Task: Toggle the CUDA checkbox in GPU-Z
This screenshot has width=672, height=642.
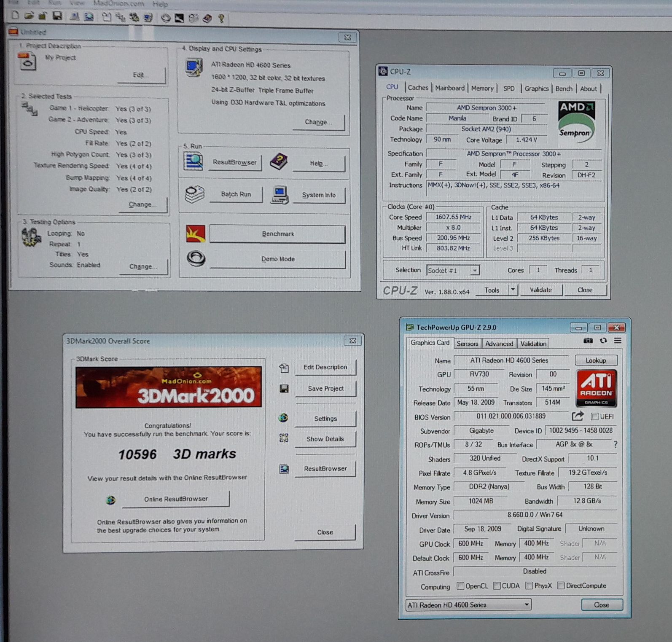Action: [x=497, y=586]
